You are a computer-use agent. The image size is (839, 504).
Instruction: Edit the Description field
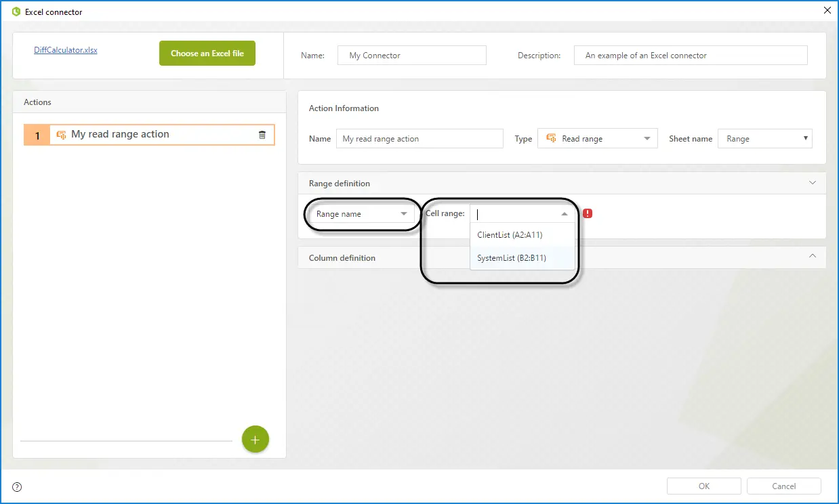(x=691, y=56)
